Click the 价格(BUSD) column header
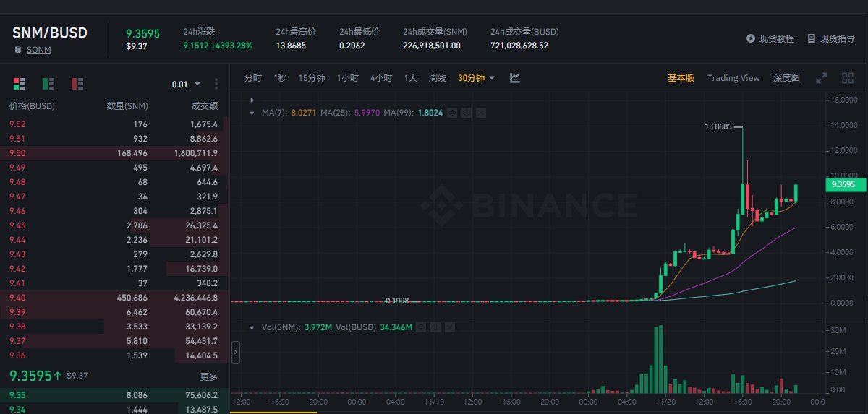868x414 pixels. click(x=32, y=106)
